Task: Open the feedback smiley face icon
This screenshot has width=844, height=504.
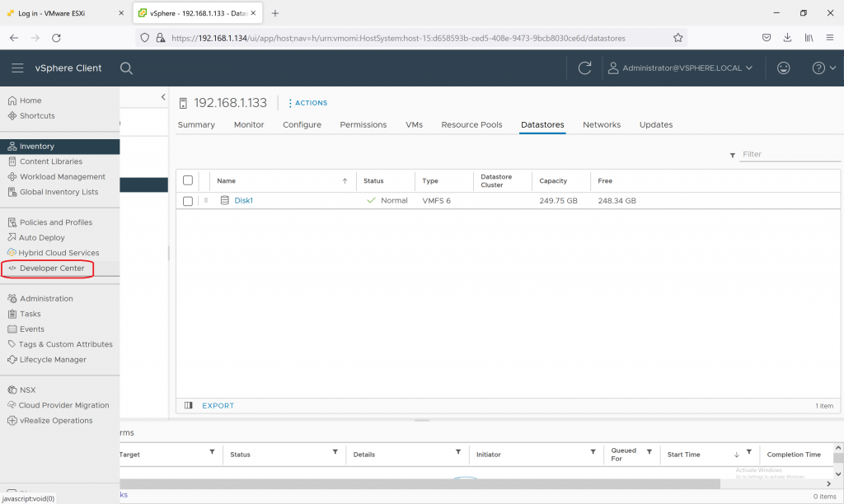Action: tap(783, 68)
